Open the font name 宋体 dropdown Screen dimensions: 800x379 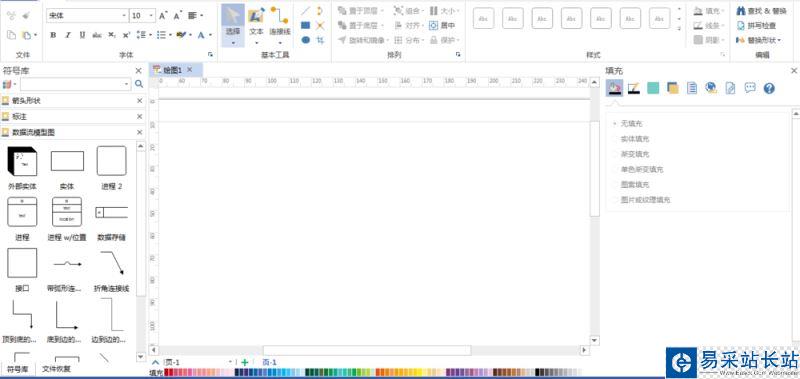click(x=124, y=16)
